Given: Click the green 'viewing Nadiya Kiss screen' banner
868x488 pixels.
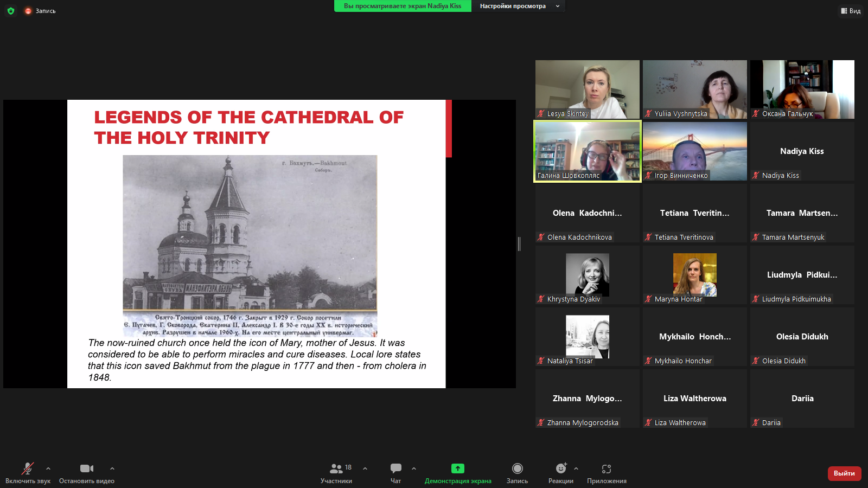Looking at the screenshot, I should click(x=403, y=6).
